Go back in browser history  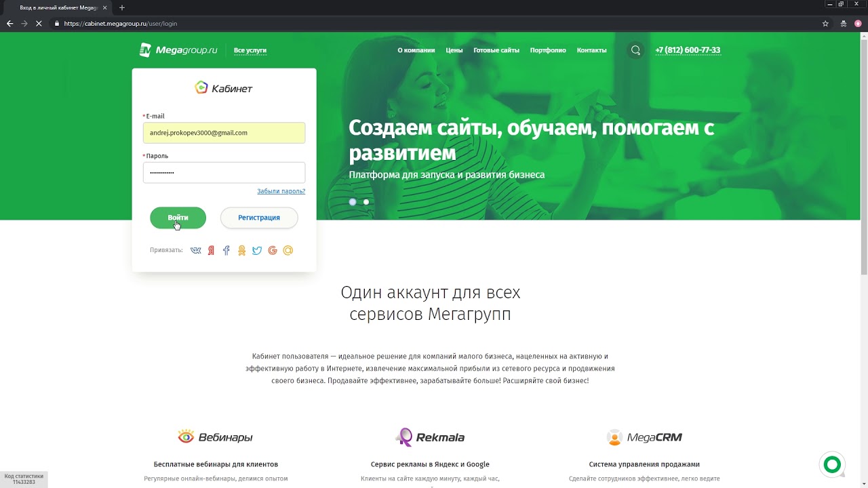coord(9,23)
